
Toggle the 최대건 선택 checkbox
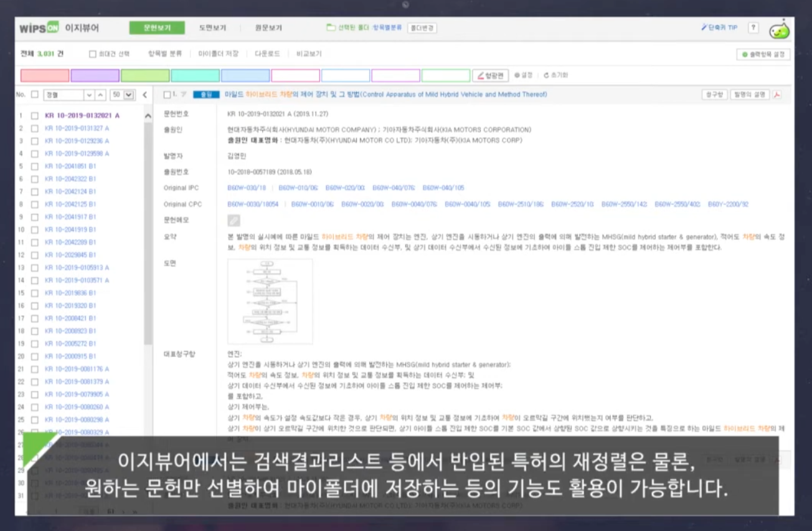tap(93, 54)
